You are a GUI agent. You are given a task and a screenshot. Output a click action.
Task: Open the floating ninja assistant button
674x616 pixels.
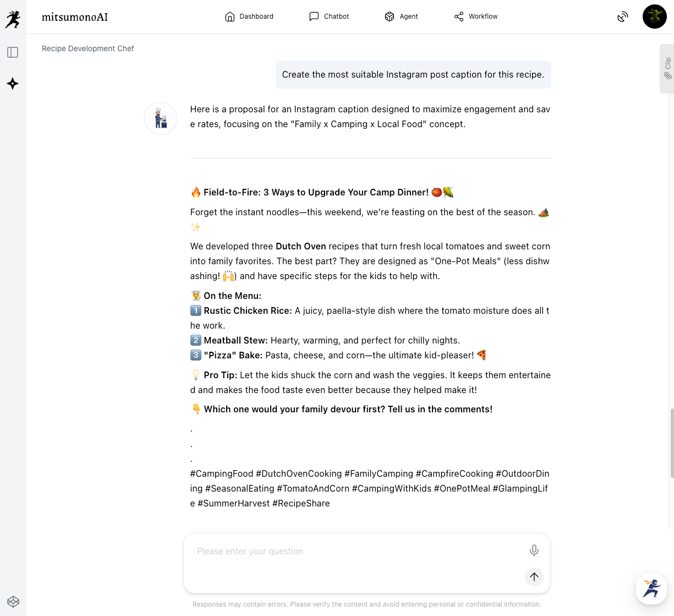tap(651, 588)
